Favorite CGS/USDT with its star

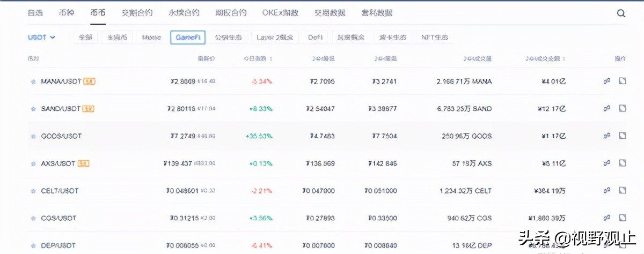[33, 218]
